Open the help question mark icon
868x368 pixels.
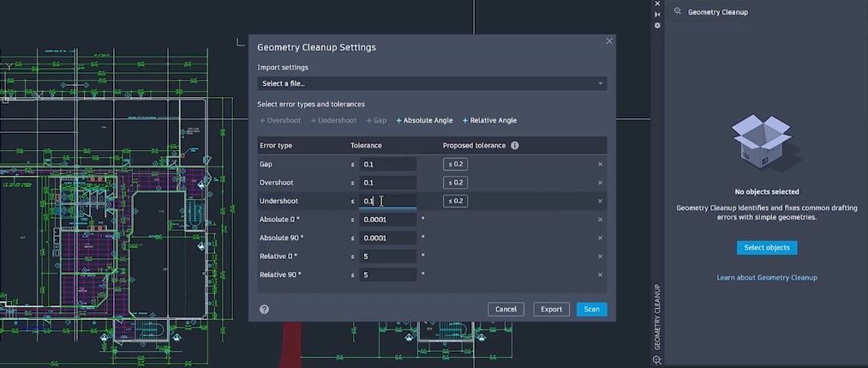point(264,310)
